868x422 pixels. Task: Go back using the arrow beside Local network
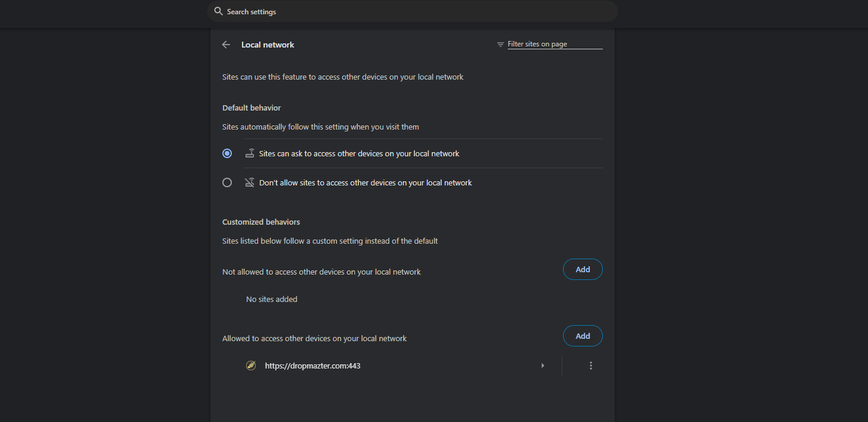[x=226, y=45]
